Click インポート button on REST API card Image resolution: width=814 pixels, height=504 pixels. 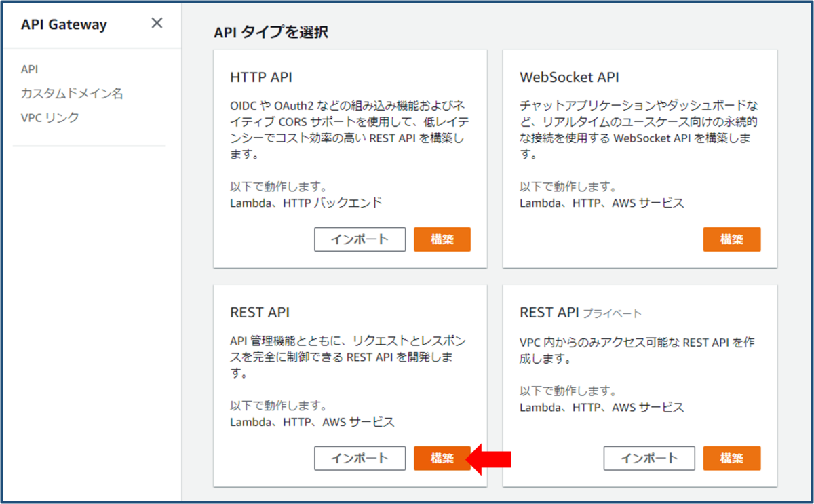click(360, 458)
